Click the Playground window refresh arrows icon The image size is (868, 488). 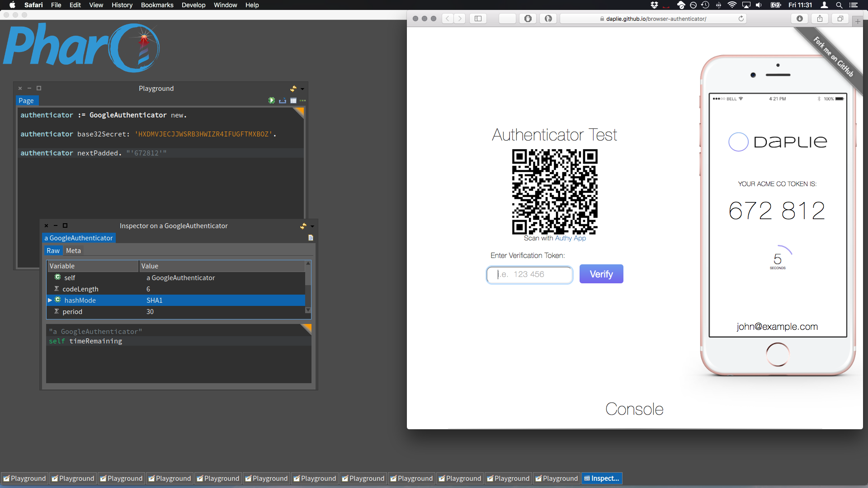(x=293, y=89)
